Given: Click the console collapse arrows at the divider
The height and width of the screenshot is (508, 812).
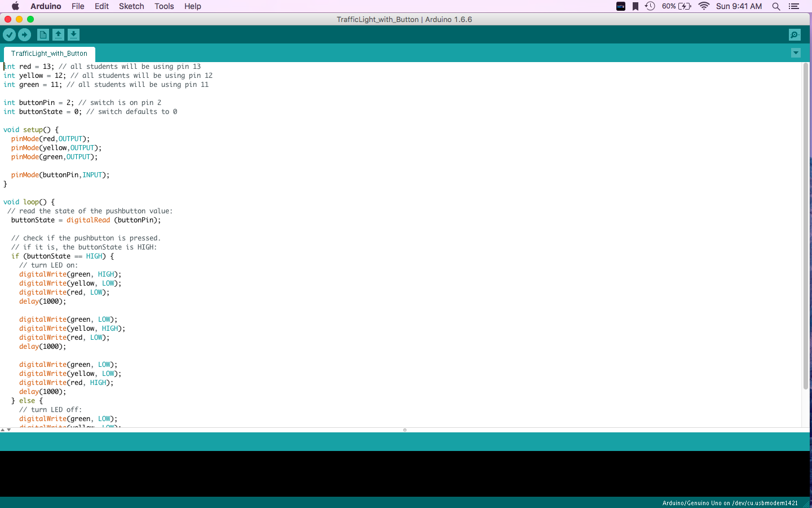Looking at the screenshot, I should pyautogui.click(x=6, y=430).
